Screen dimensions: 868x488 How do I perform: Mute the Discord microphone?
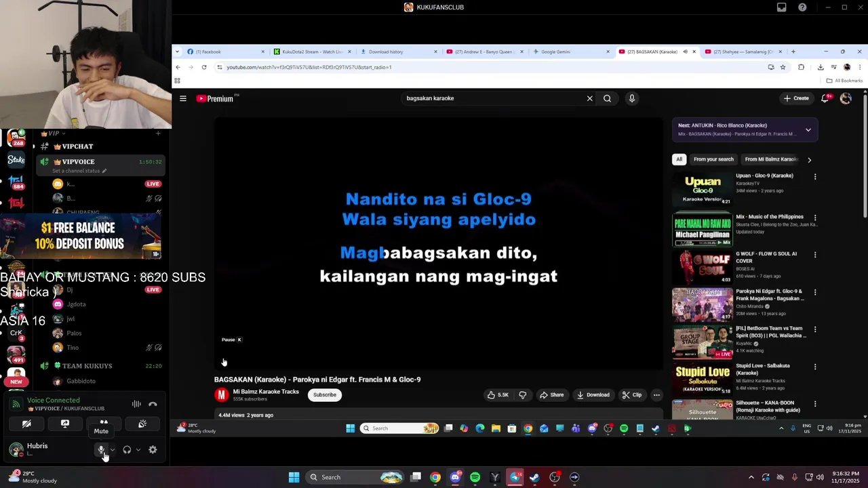(x=101, y=449)
